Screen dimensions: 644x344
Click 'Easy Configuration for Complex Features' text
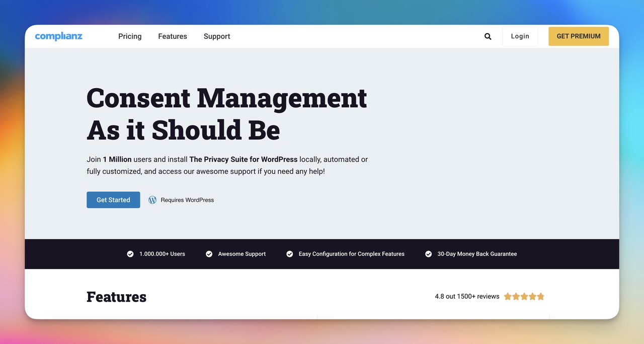point(352,254)
